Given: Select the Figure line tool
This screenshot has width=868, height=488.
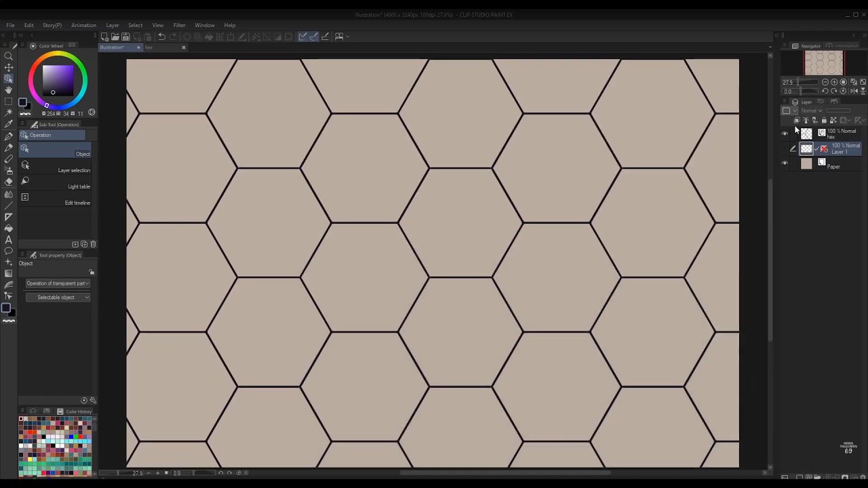Looking at the screenshot, I should 8,205.
